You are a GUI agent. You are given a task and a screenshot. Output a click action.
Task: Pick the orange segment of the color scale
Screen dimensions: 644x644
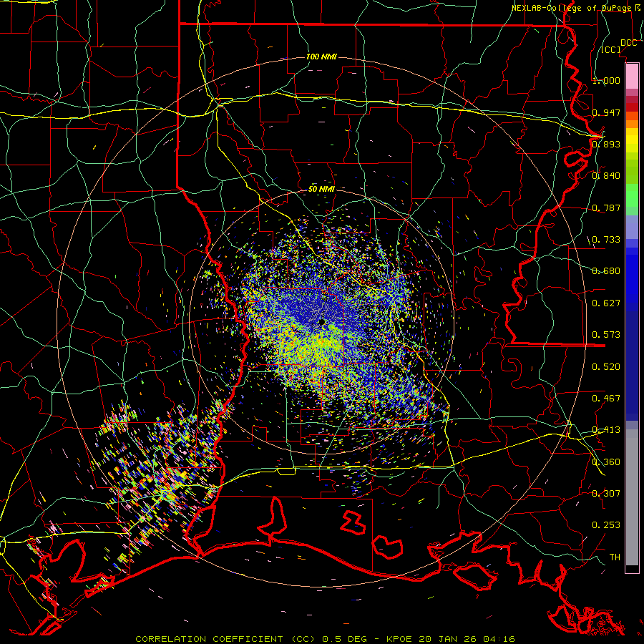tap(632, 124)
